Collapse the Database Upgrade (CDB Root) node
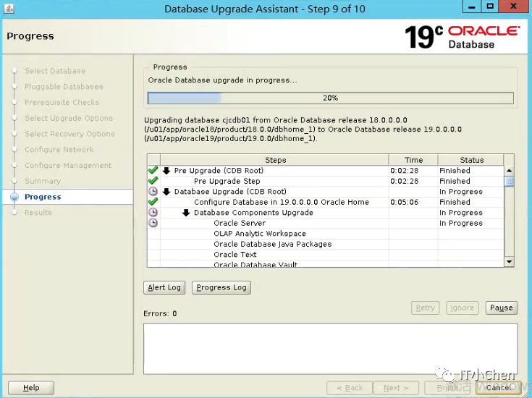 pyautogui.click(x=166, y=191)
